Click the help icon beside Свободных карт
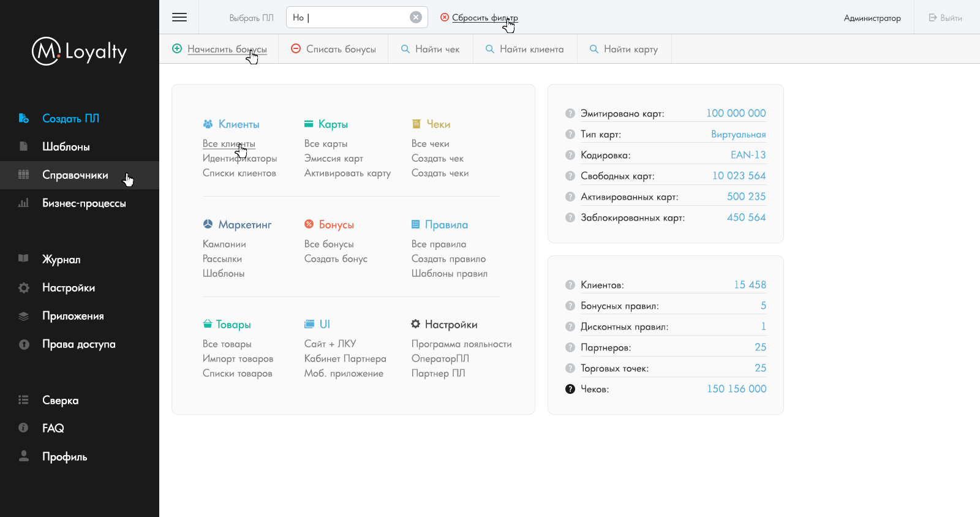 coord(570,176)
